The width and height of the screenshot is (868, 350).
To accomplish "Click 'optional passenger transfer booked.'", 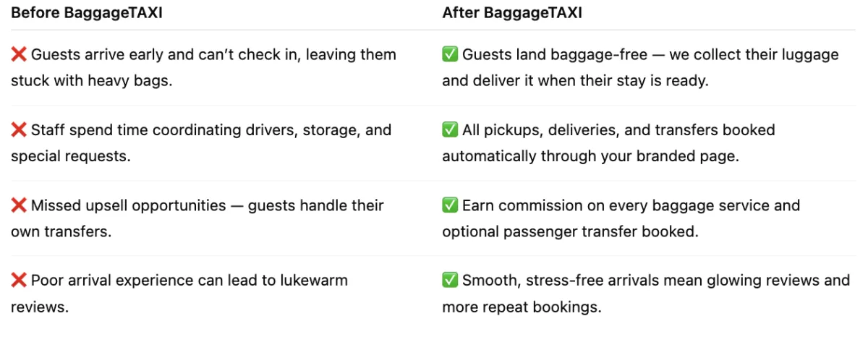I will tap(570, 231).
